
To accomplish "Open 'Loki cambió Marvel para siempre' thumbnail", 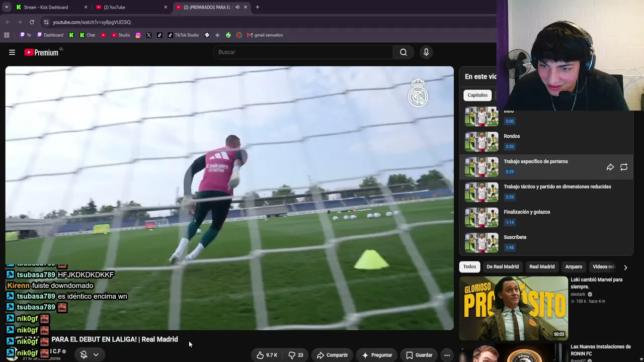I will (x=513, y=309).
